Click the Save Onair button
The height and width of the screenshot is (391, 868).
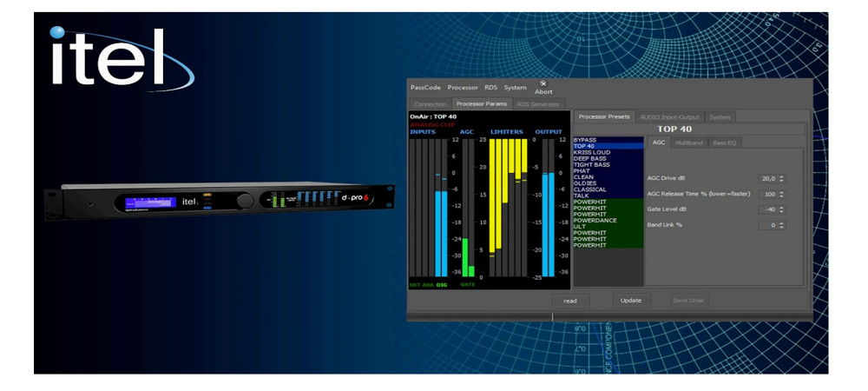pyautogui.click(x=688, y=300)
